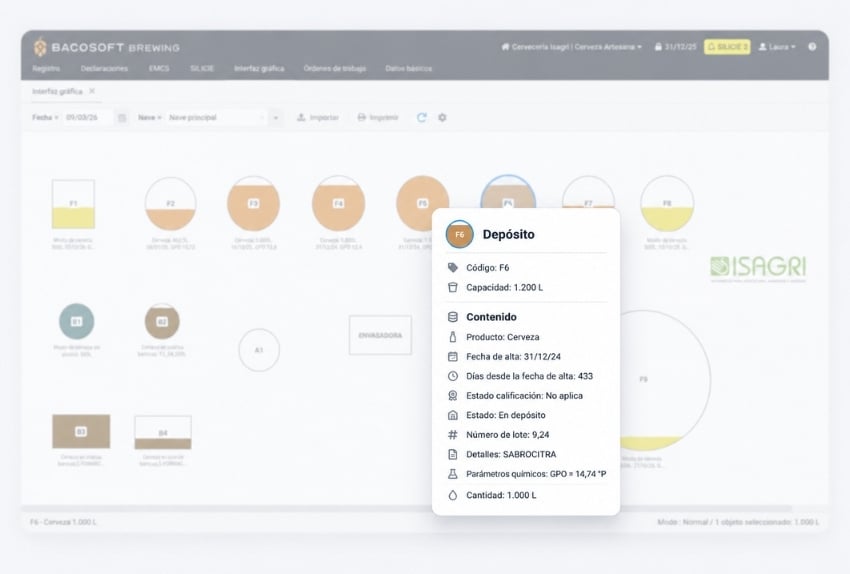Select the F3 tank circle

254,203
